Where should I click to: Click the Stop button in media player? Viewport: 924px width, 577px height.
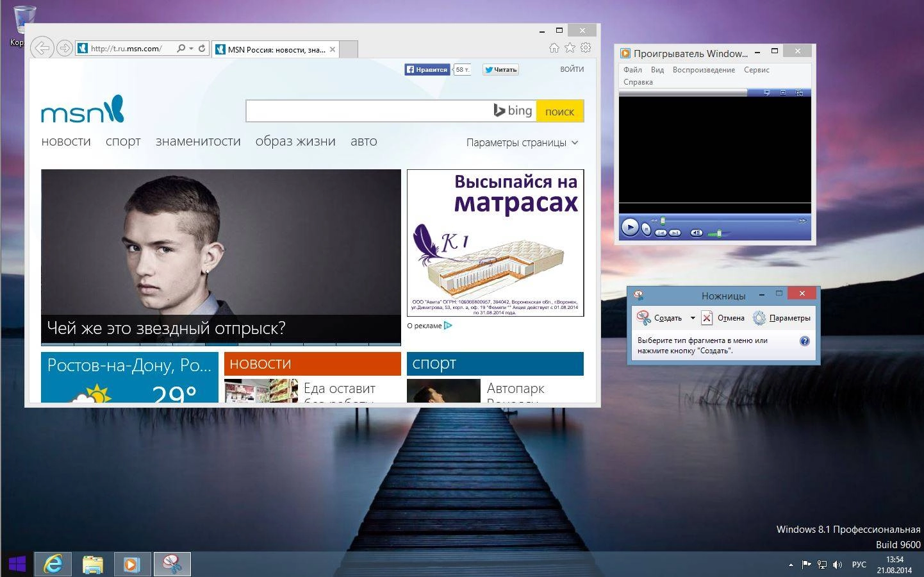click(647, 229)
